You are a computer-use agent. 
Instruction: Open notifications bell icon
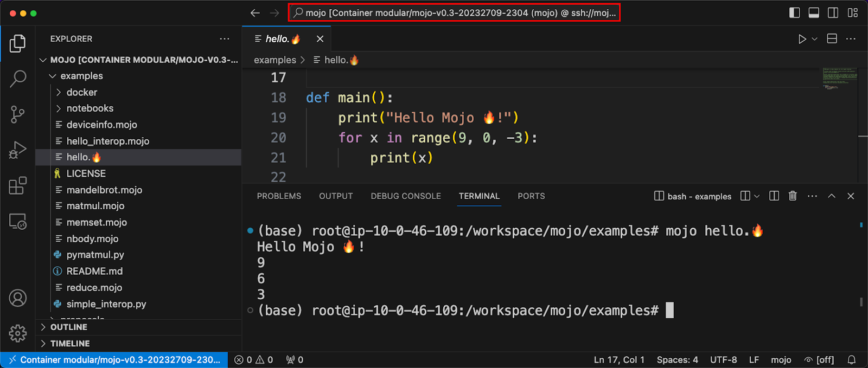852,360
